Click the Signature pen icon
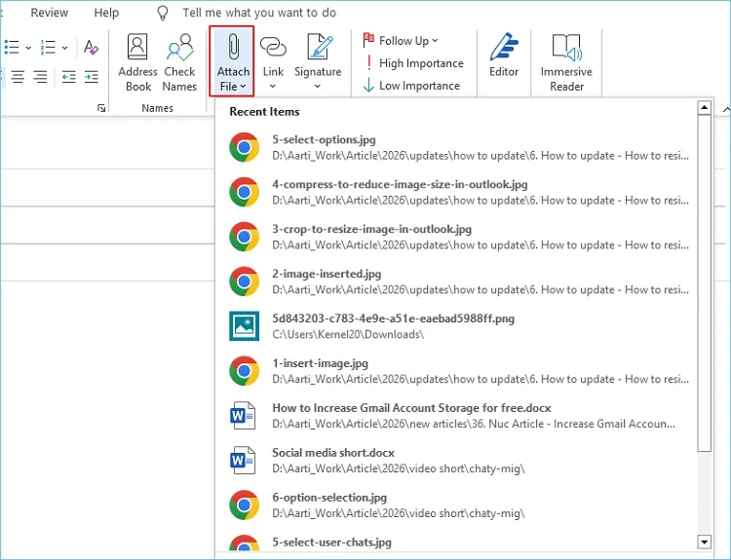Viewport: 731px width, 560px height. 319,47
